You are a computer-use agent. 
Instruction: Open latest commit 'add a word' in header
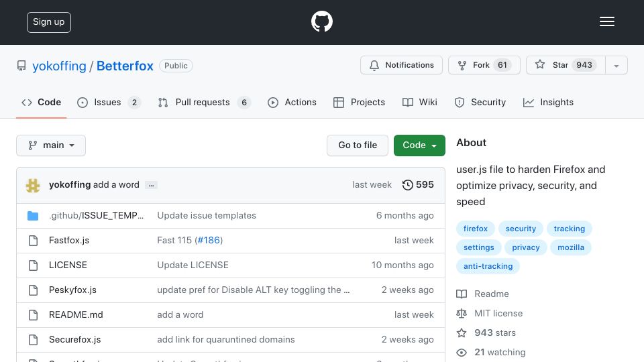116,185
